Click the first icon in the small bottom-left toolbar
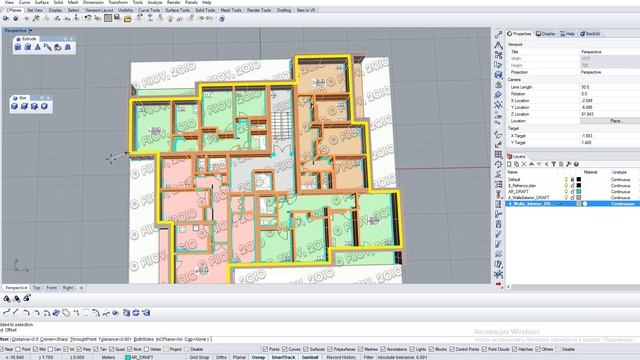The height and width of the screenshot is (360, 640). pyautogui.click(x=7, y=299)
